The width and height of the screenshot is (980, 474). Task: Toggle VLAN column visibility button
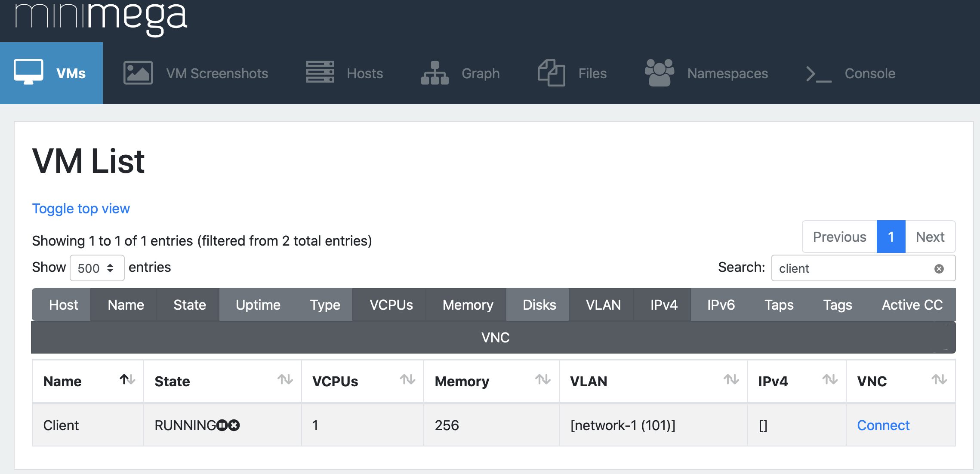point(602,305)
